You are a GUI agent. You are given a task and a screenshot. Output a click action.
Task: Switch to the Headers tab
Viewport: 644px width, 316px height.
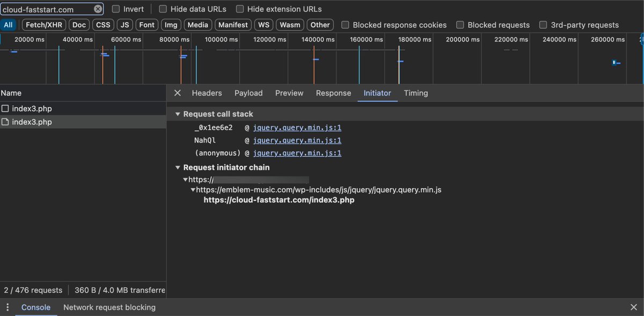(x=207, y=93)
